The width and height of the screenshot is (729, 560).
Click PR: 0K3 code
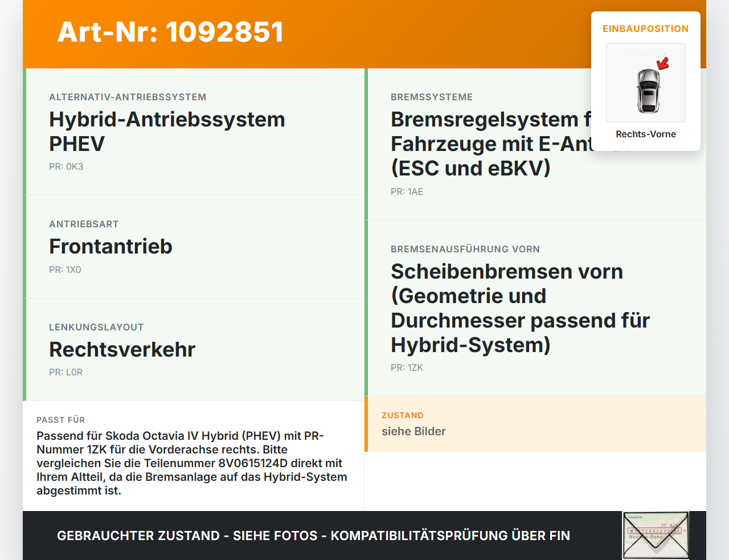(66, 166)
